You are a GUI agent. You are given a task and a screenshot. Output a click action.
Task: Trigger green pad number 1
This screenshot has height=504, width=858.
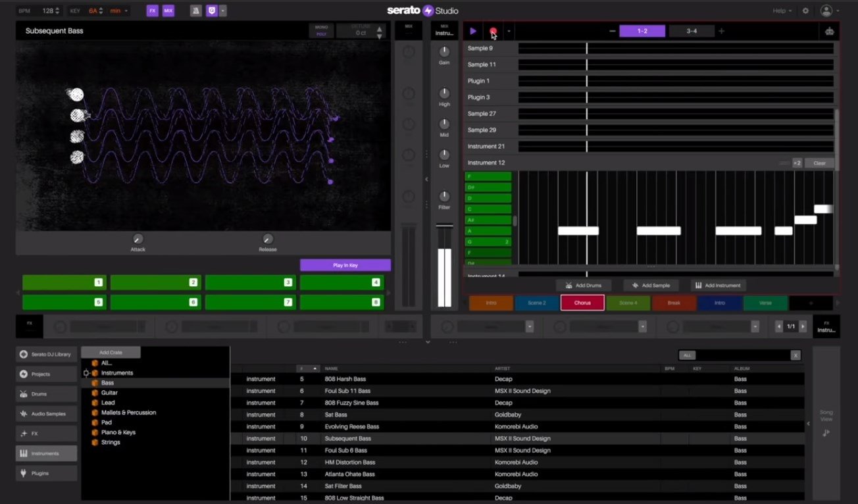pyautogui.click(x=64, y=282)
